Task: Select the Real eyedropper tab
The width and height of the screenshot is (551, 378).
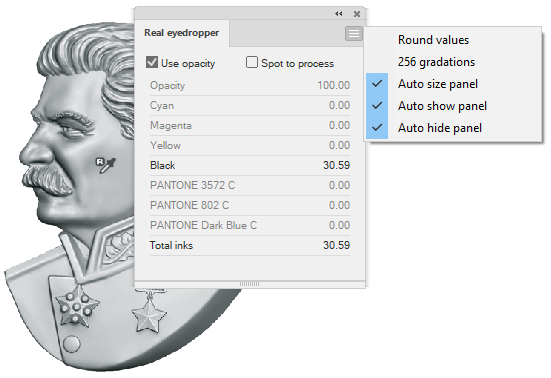Action: [x=182, y=33]
